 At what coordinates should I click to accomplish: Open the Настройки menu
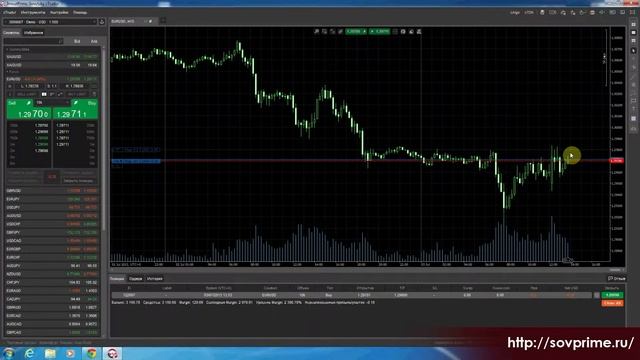click(59, 12)
